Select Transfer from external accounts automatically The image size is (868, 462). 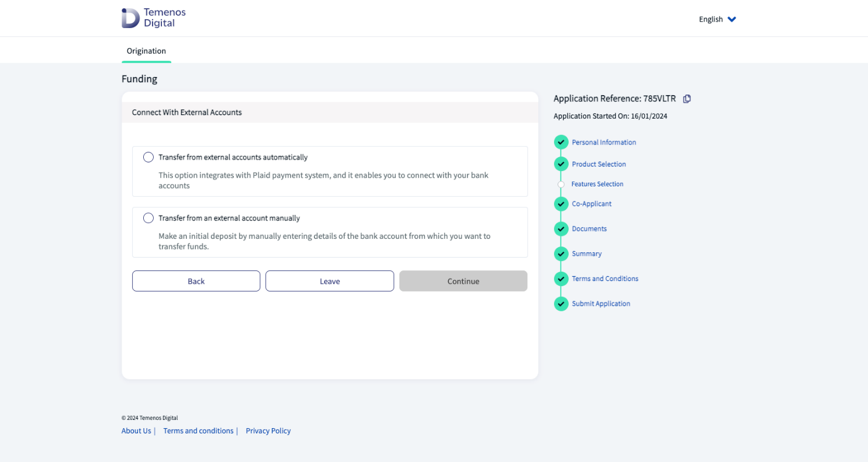(x=148, y=157)
